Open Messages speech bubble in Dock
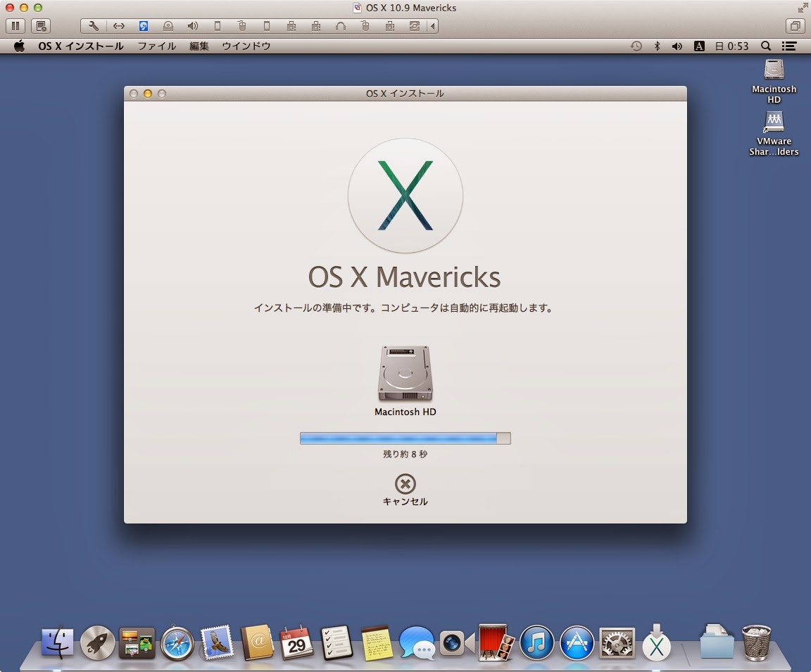Image resolution: width=811 pixels, height=672 pixels. click(x=417, y=642)
